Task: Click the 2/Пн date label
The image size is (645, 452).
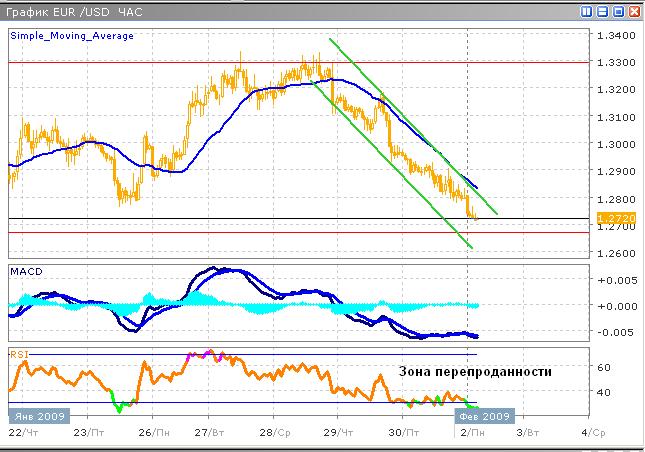Action: [x=472, y=433]
